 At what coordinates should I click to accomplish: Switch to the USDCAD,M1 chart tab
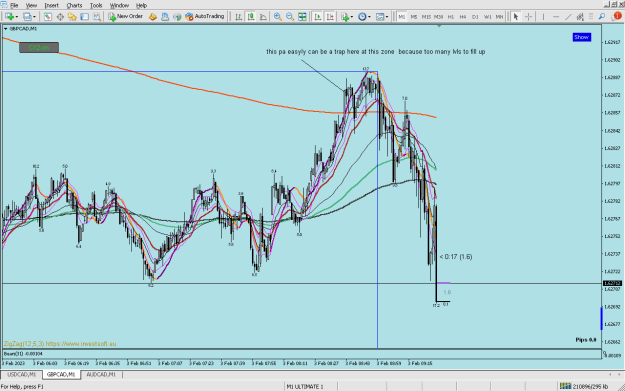point(22,375)
